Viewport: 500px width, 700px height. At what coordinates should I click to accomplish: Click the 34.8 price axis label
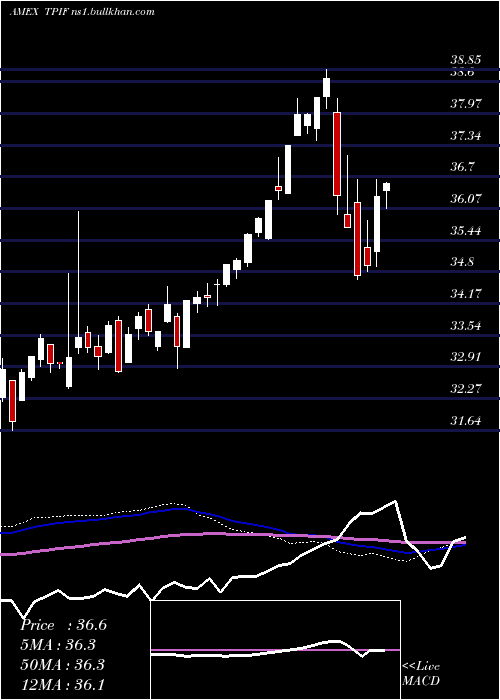tap(463, 262)
